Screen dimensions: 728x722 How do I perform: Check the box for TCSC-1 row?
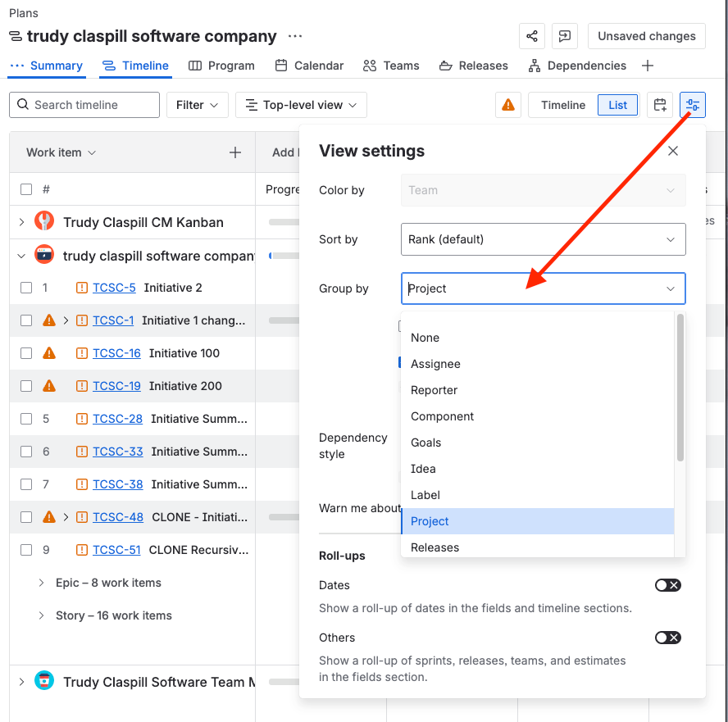pyautogui.click(x=26, y=320)
